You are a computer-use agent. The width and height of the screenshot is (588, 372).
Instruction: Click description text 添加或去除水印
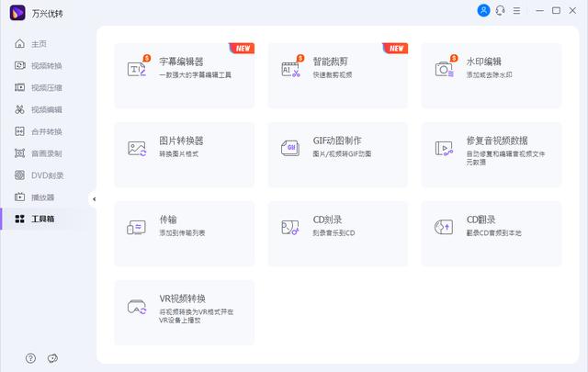pyautogui.click(x=490, y=74)
